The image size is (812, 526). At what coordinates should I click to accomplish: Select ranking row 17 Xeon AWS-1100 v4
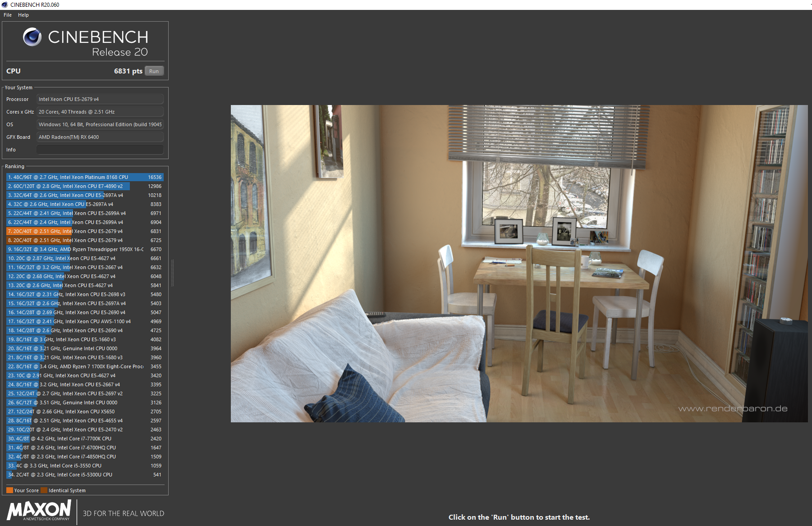point(85,321)
